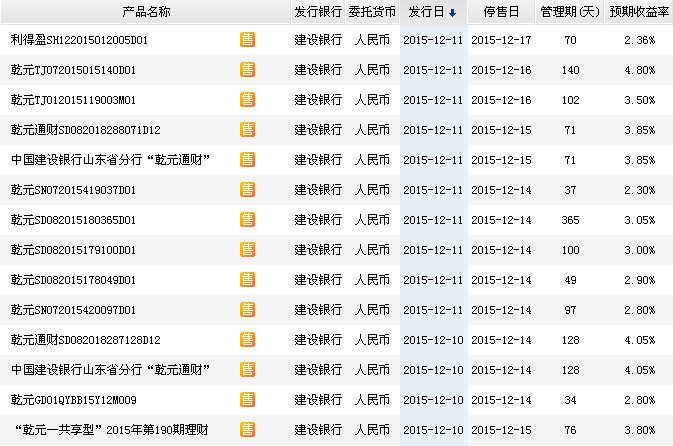This screenshot has width=673, height=446.
Task: Click the 售 icon for 乾元SD082015180365D01
Action: [x=247, y=220]
